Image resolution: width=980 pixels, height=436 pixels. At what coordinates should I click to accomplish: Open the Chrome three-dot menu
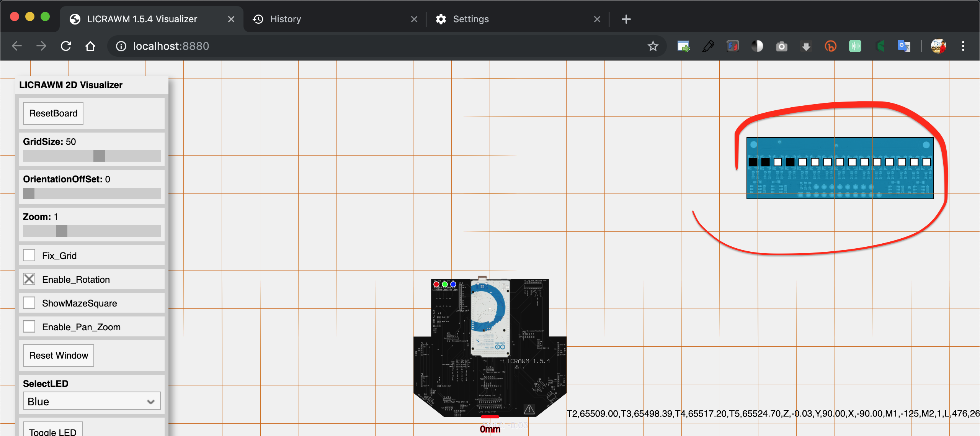[963, 46]
